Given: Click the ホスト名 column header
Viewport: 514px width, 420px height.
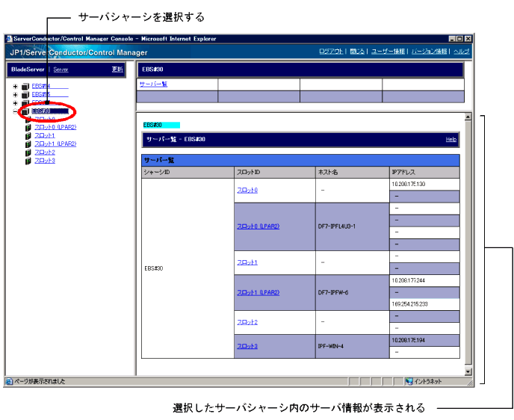Looking at the screenshot, I should [353, 172].
